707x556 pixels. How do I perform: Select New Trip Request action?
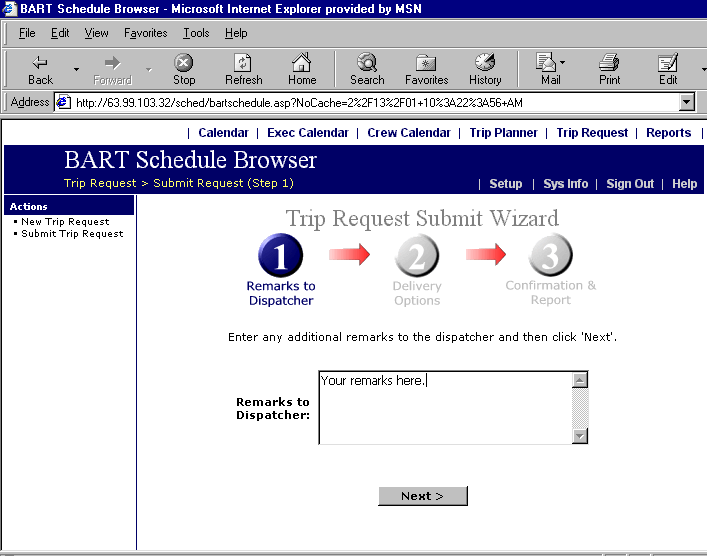tap(65, 221)
